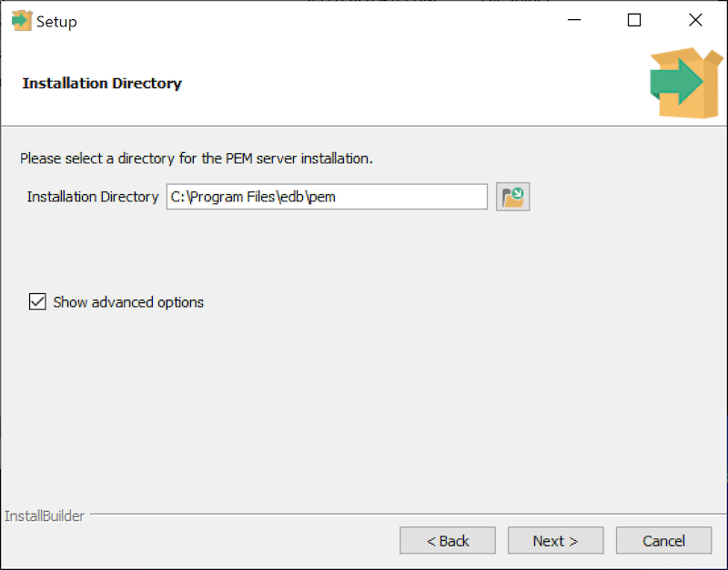The height and width of the screenshot is (570, 728).
Task: Return to previous step with Back
Action: (448, 541)
